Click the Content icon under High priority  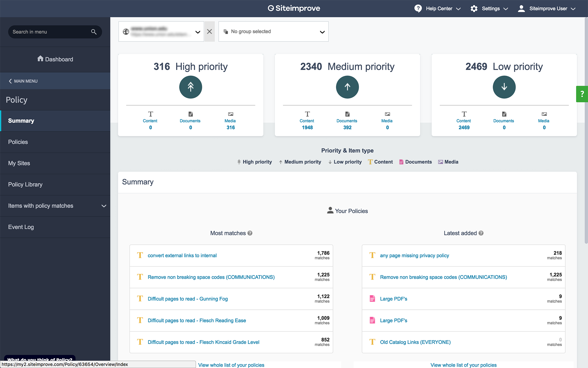(150, 113)
